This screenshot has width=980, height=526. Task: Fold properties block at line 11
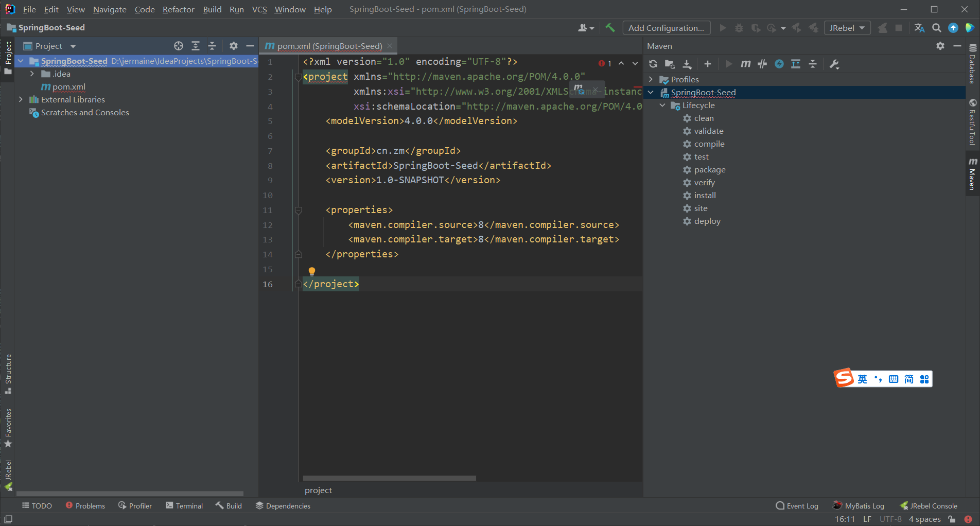pyautogui.click(x=298, y=210)
